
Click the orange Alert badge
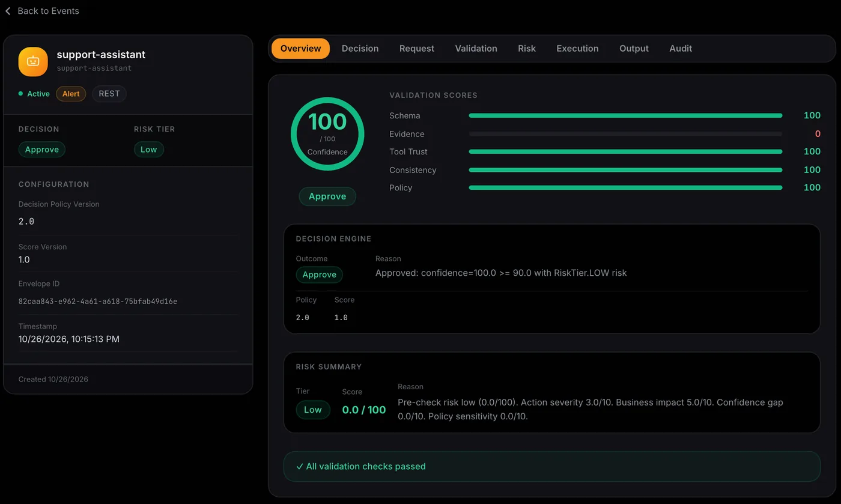pos(71,94)
